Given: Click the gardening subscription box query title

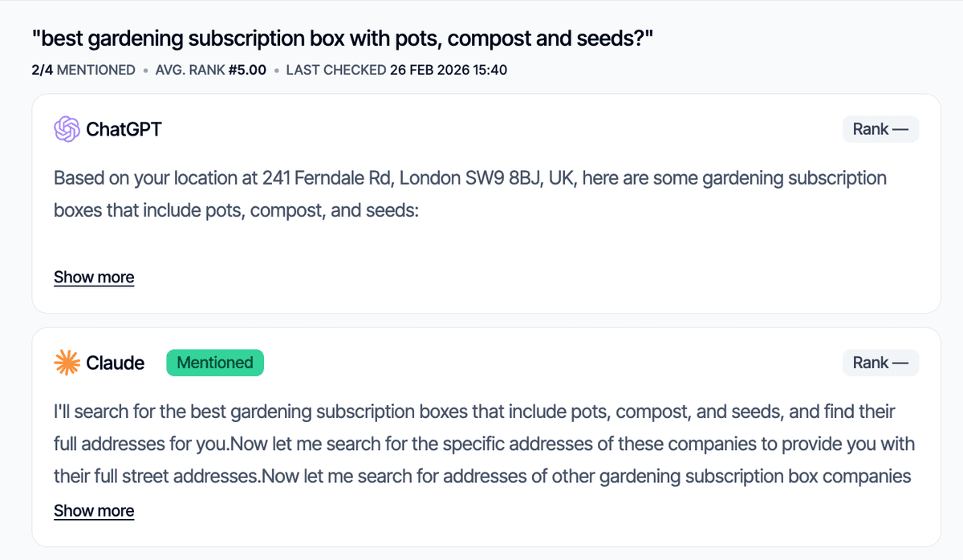Looking at the screenshot, I should (343, 39).
